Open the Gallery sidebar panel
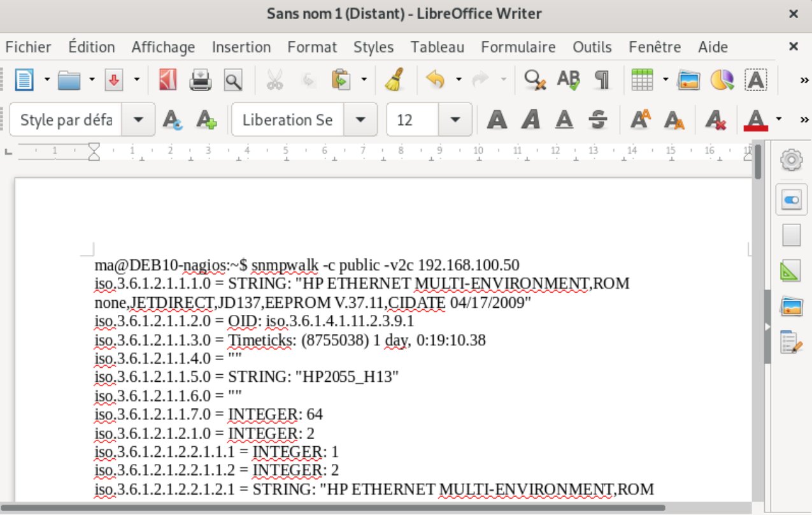Screen dimensions: 812x515 click(791, 307)
